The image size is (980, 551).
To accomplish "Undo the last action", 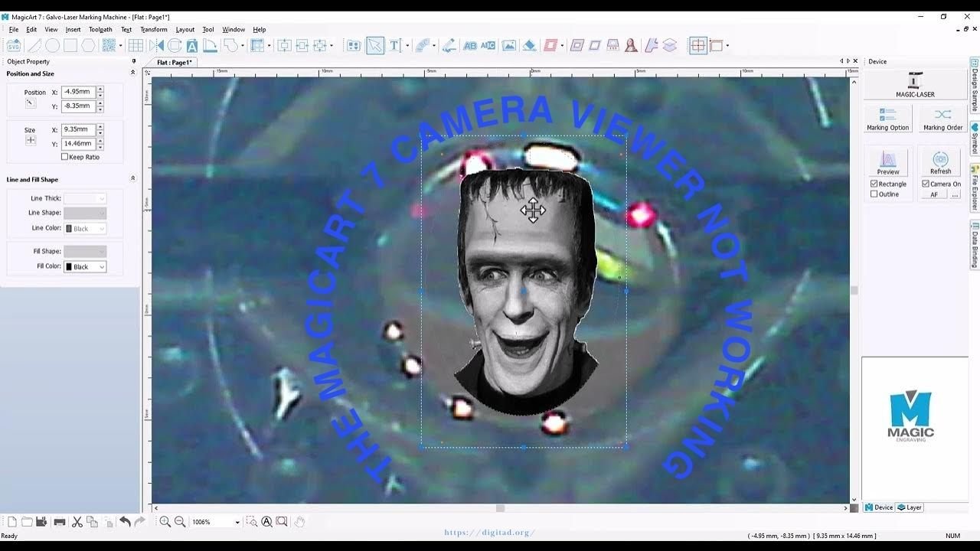I will [125, 522].
